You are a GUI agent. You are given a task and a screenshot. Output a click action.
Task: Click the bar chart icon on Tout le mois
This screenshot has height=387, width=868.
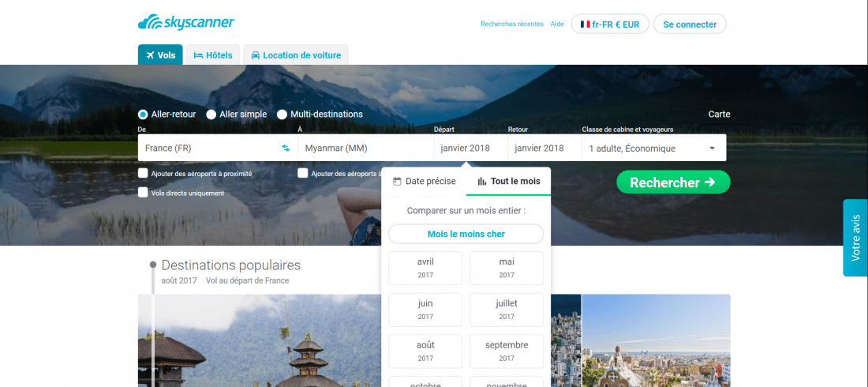pyautogui.click(x=482, y=182)
